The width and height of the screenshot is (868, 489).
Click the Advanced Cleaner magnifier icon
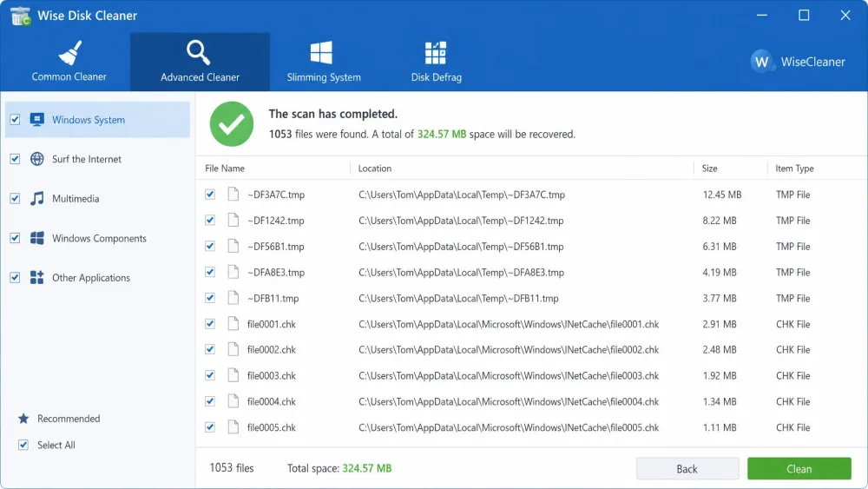point(198,53)
